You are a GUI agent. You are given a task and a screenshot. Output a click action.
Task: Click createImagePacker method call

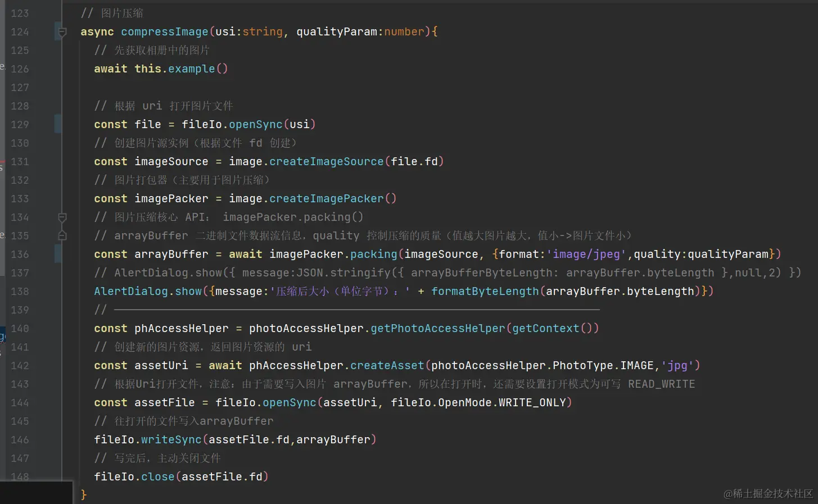point(326,199)
